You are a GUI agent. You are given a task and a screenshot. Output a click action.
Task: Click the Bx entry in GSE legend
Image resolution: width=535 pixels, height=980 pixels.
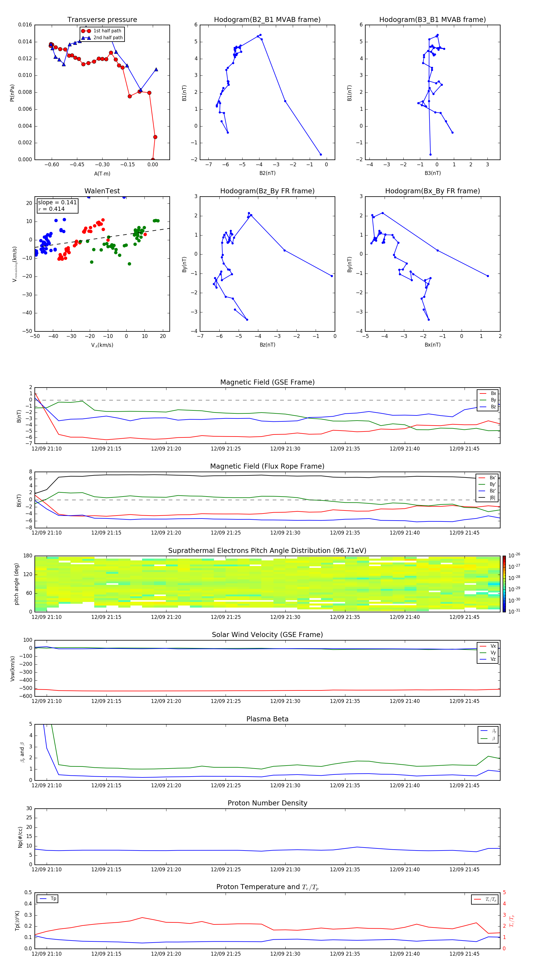tap(488, 393)
